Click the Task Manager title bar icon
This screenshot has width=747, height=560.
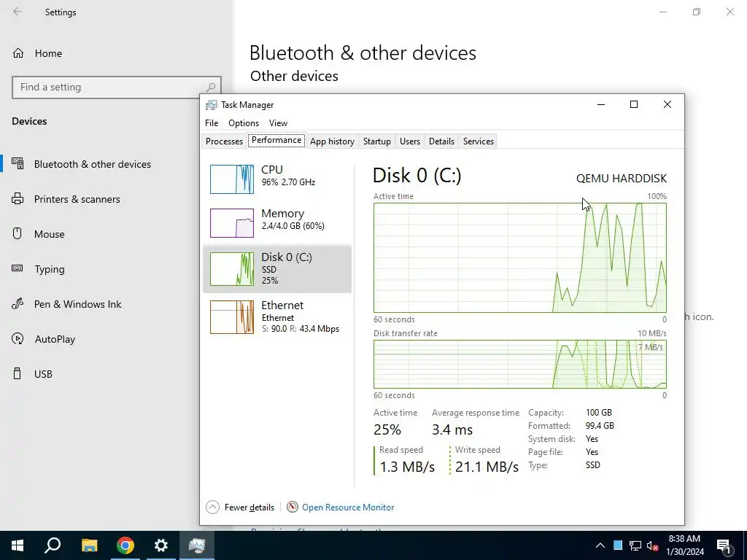211,105
